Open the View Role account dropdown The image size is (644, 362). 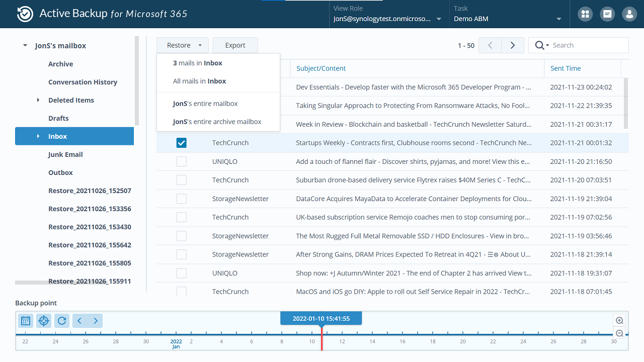[388, 19]
